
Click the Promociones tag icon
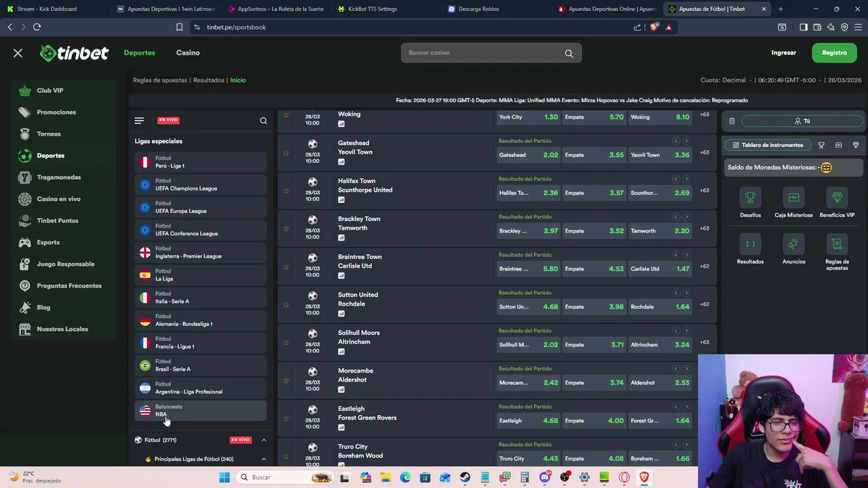point(25,112)
